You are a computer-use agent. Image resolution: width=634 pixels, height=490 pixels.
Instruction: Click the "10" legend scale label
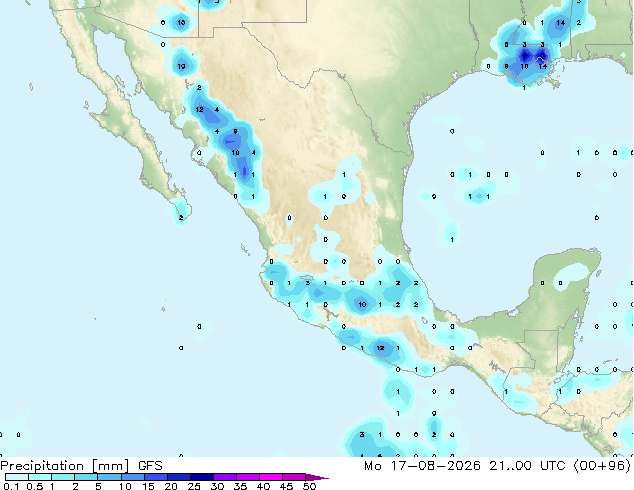coord(125,486)
